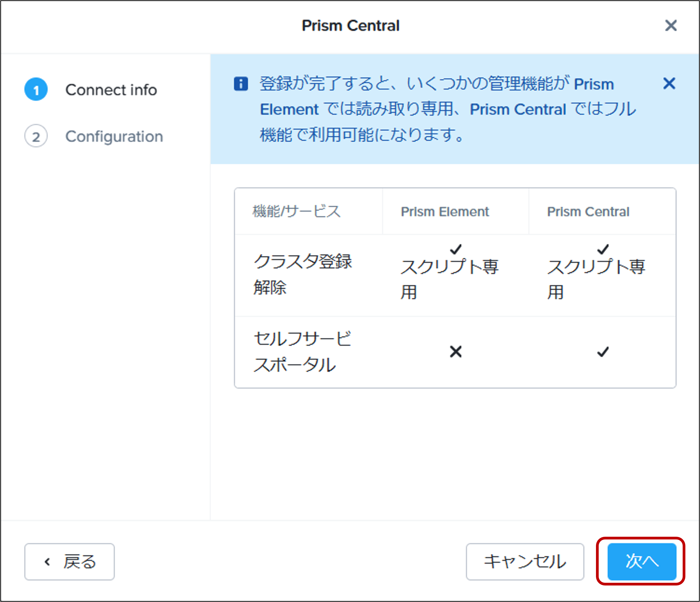Click the step 1 number circle
Image resolution: width=700 pixels, height=602 pixels.
coord(36,89)
